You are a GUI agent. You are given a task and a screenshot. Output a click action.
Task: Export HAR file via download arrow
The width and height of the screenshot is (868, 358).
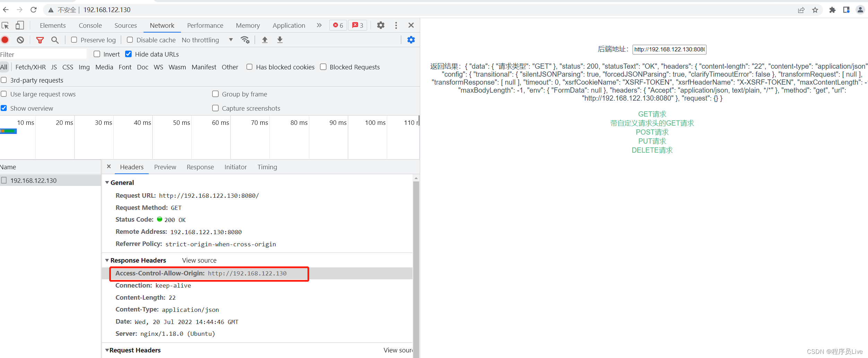coord(279,40)
